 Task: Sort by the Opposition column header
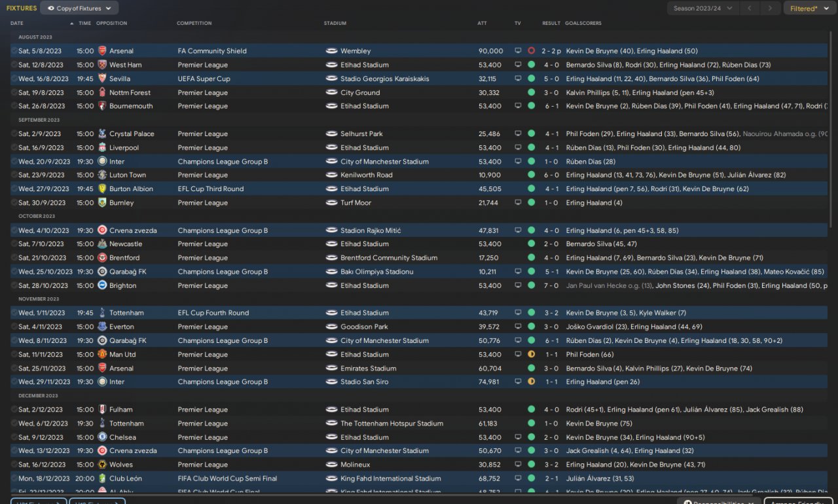point(112,24)
